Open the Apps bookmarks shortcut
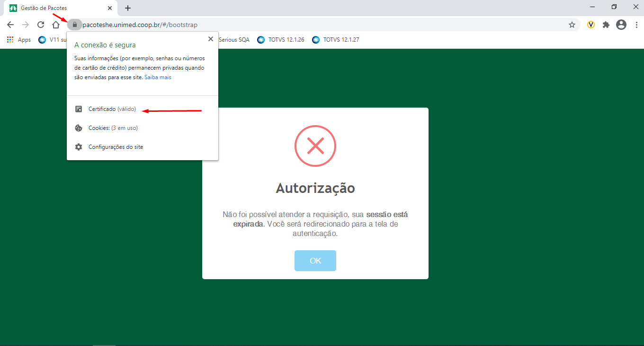Screen dimensions: 644x346 click(19, 40)
